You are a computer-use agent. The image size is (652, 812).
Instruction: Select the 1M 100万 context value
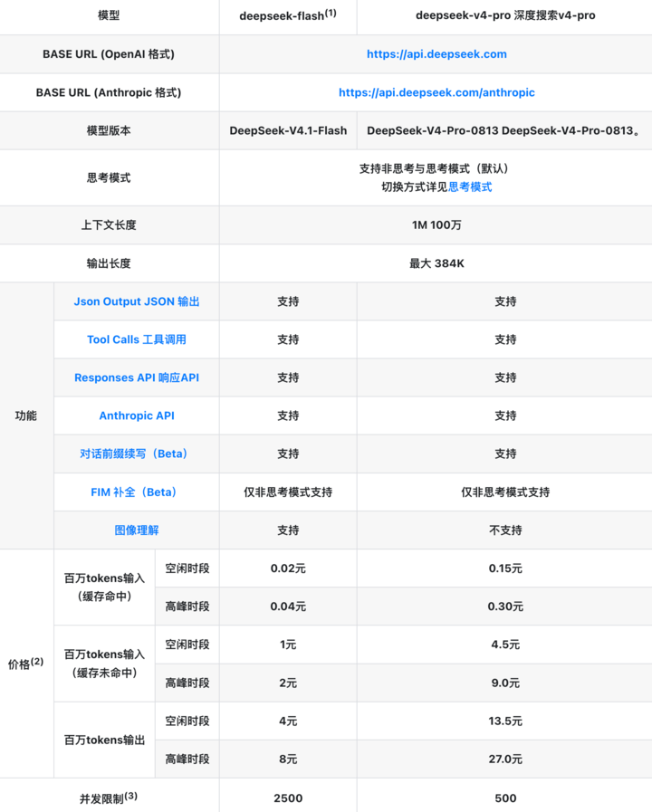click(436, 225)
